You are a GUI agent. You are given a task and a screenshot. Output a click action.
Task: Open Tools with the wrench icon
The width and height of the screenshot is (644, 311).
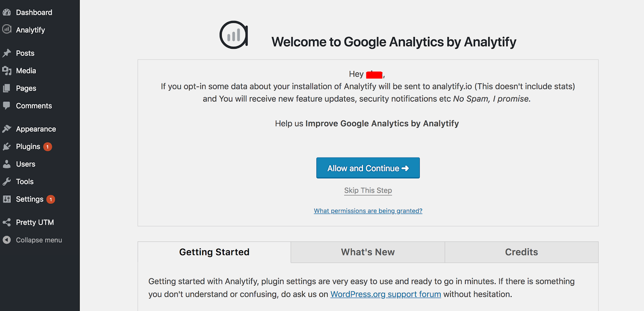7,181
